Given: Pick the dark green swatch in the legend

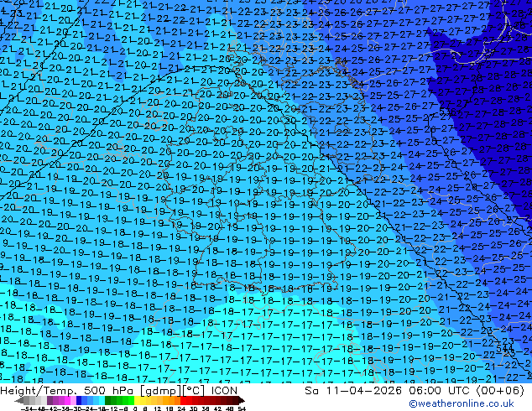Looking at the screenshot, I should tap(108, 400).
